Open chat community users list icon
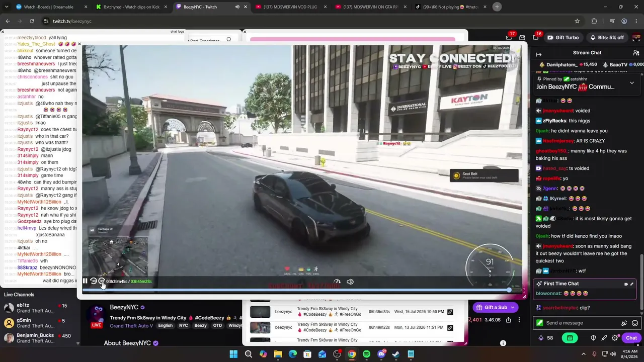The height and width of the screenshot is (362, 644). [636, 53]
